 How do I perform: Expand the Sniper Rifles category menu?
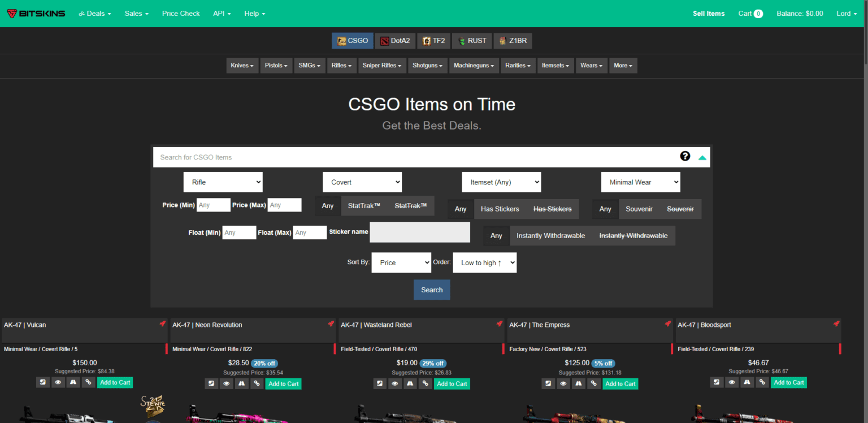[382, 66]
